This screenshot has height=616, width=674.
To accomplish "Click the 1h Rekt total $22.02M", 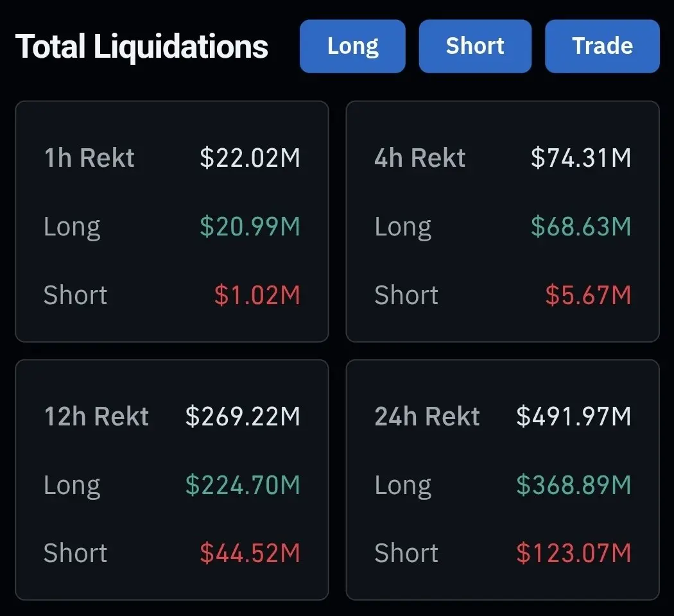I will [250, 158].
